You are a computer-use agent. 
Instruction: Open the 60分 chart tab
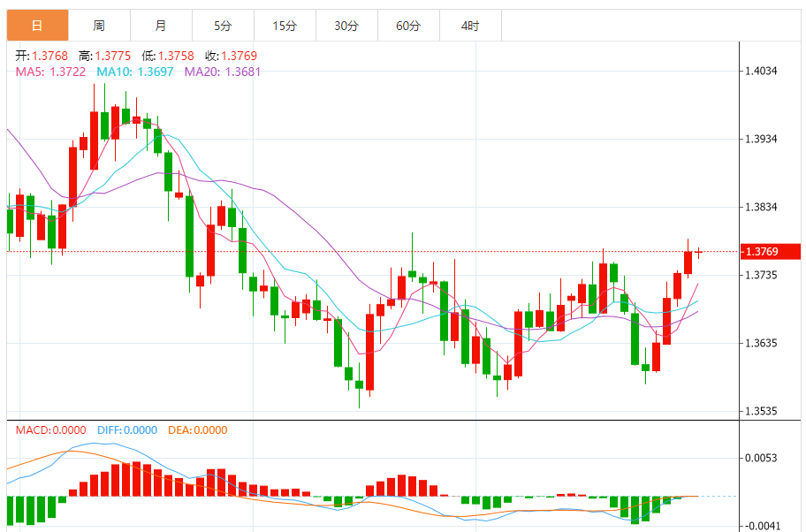408,26
